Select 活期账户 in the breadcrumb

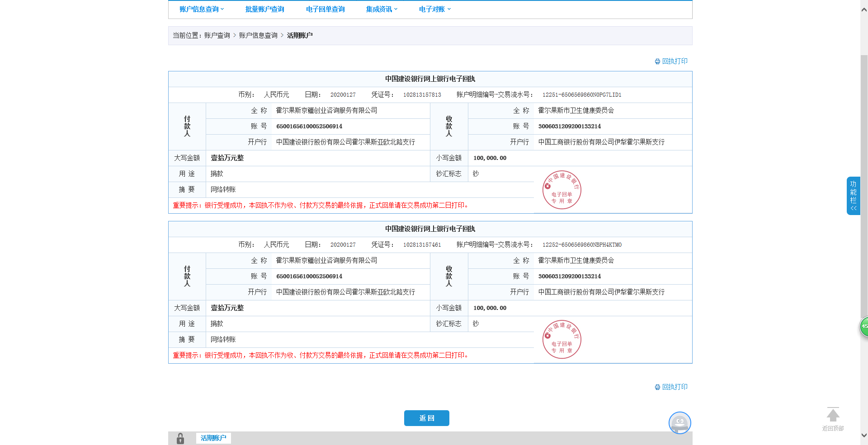300,35
